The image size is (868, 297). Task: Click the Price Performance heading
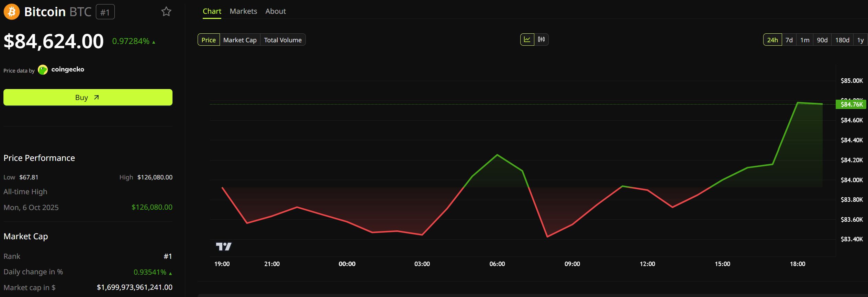39,158
